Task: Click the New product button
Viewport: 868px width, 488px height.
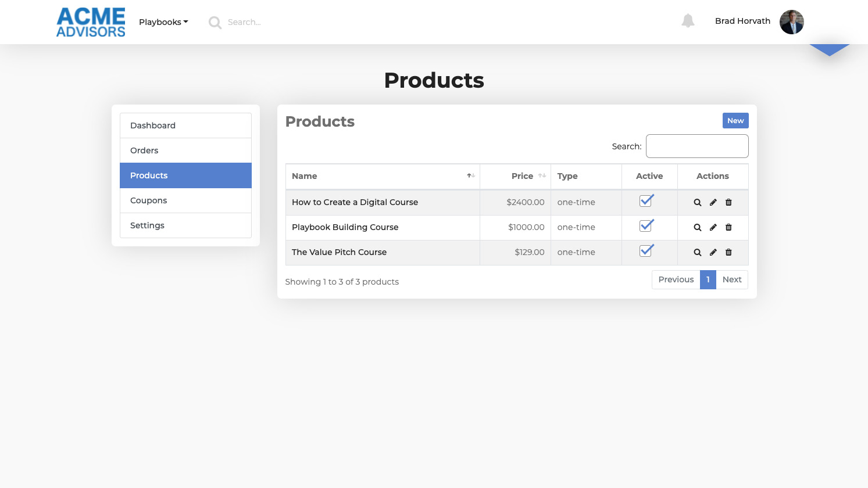Action: click(735, 121)
